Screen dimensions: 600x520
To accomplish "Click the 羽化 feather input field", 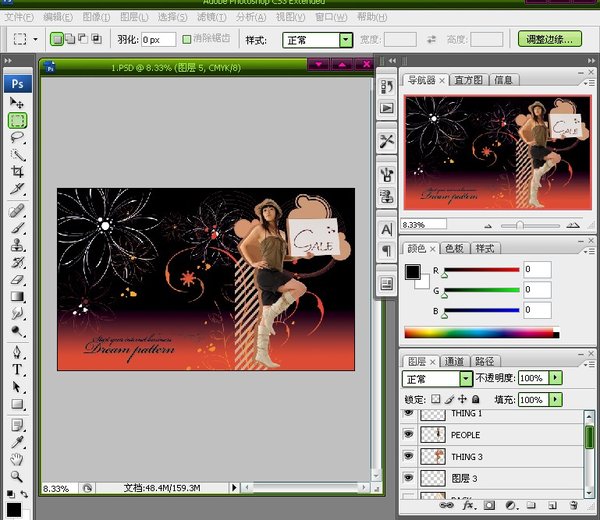I will click(158, 40).
